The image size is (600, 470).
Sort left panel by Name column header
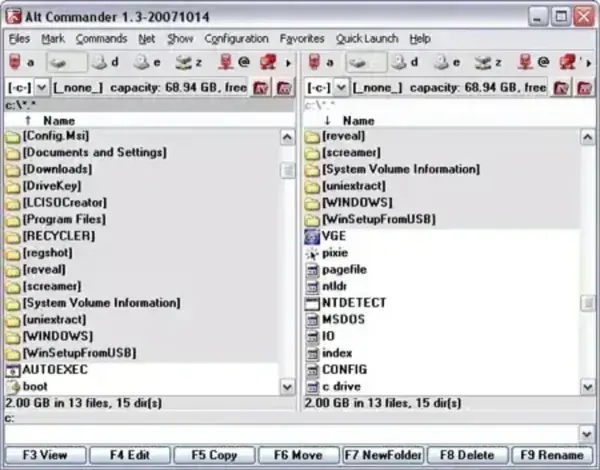pos(59,121)
